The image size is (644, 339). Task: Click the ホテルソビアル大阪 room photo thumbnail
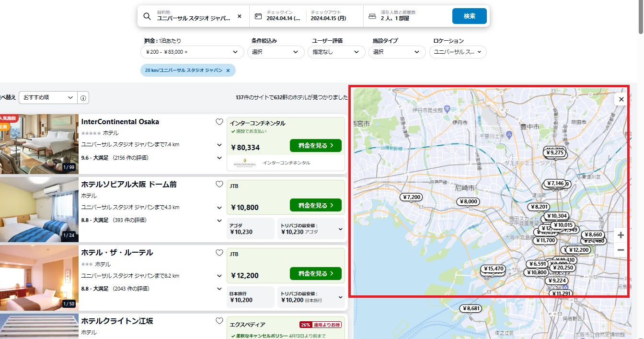tap(39, 210)
